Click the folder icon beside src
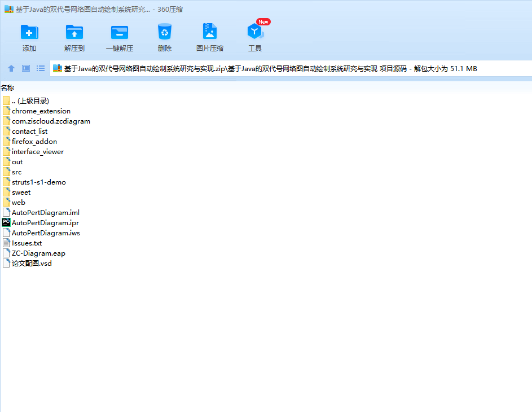Image resolution: width=532 pixels, height=412 pixels. point(6,172)
